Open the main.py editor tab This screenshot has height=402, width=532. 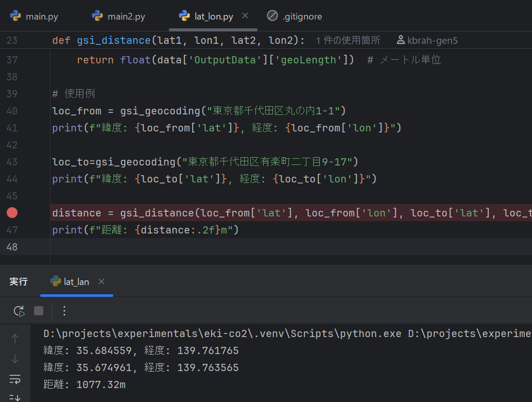pos(34,16)
